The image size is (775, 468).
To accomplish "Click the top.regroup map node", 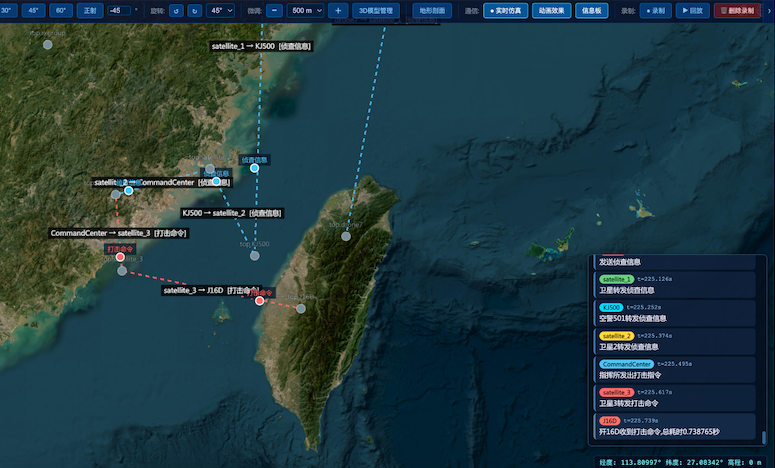I will [47, 44].
